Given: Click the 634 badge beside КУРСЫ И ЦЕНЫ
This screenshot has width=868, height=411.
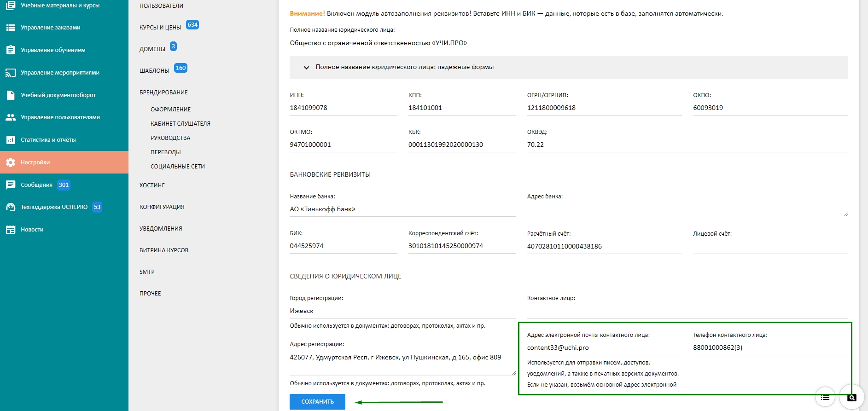Looking at the screenshot, I should coord(192,25).
